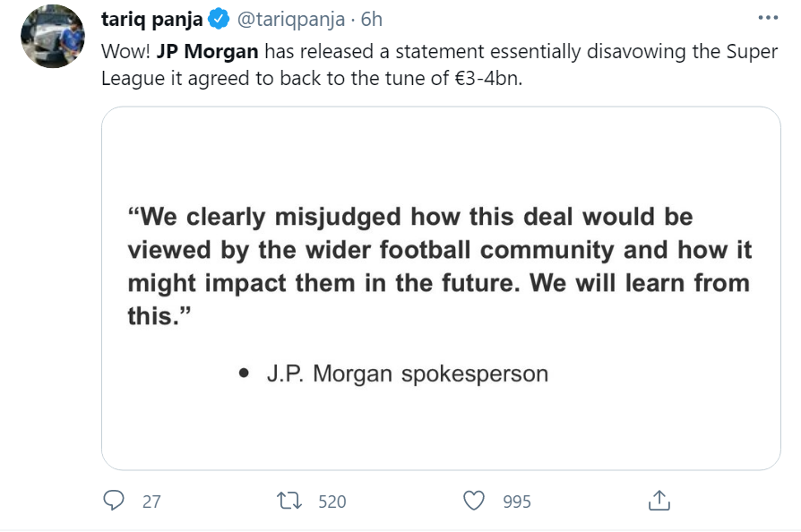Open the share menu icon
801x532 pixels.
pyautogui.click(x=659, y=501)
